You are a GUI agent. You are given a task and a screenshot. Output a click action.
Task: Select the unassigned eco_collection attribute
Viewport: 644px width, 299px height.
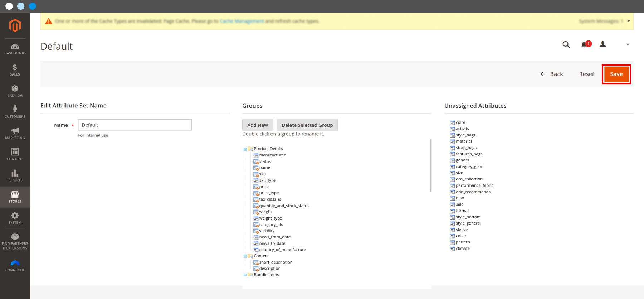coord(469,179)
